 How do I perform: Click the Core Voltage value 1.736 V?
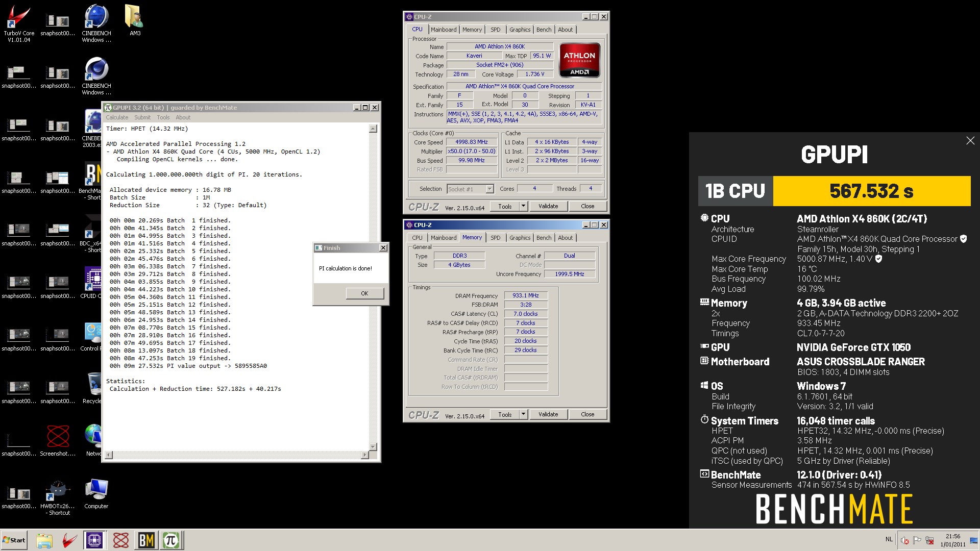[x=535, y=74]
